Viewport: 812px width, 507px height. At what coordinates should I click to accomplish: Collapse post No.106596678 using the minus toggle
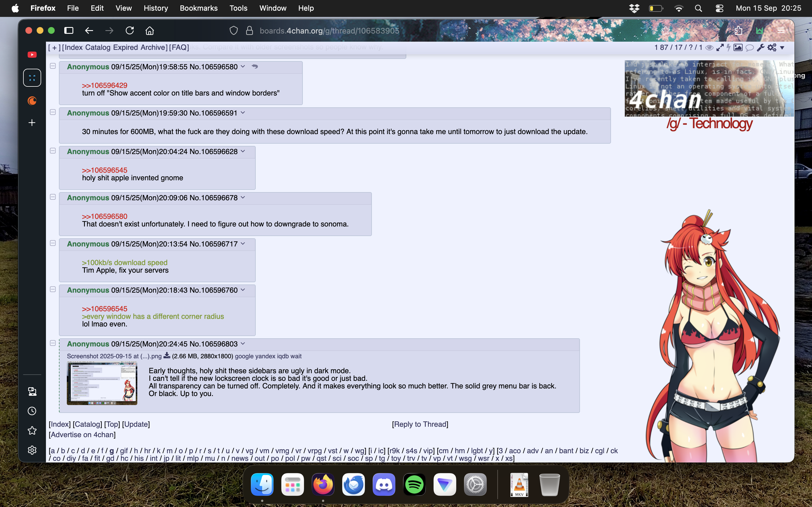coord(53,197)
